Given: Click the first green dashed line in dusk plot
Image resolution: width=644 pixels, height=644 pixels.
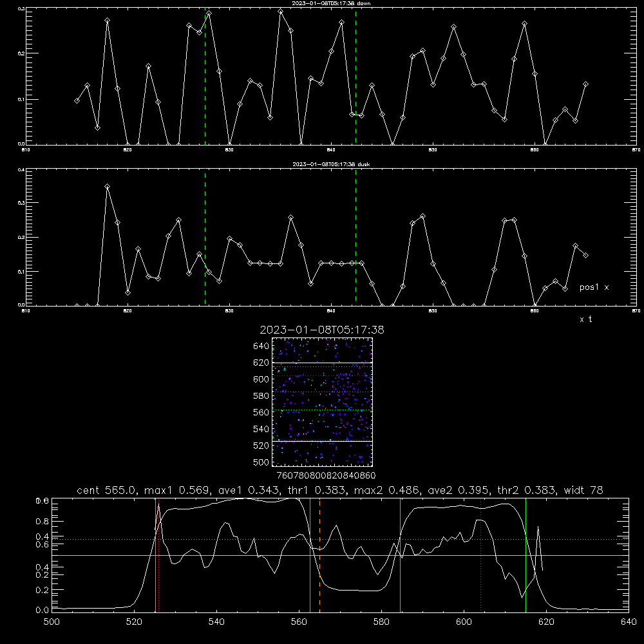Looking at the screenshot, I should [x=205, y=237].
